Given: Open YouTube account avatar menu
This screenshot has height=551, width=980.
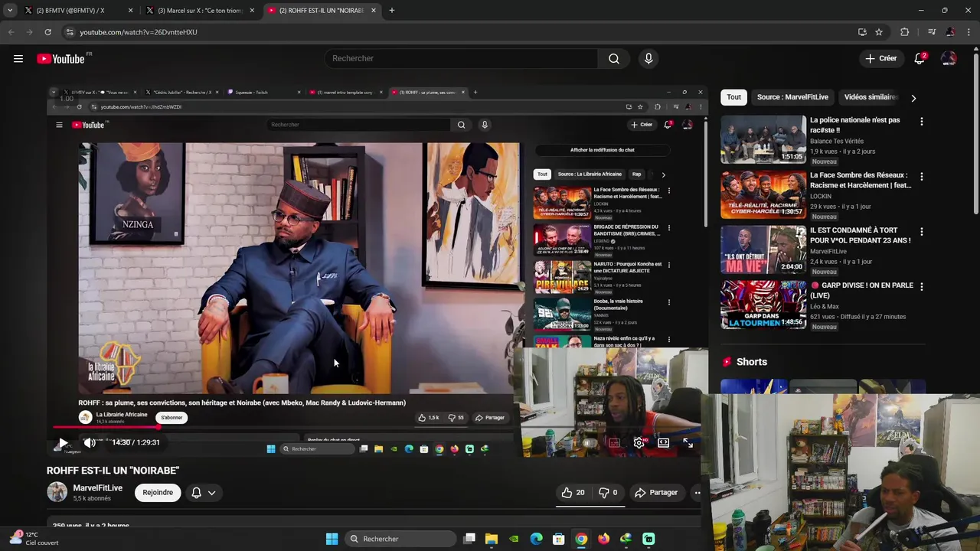Looking at the screenshot, I should [x=949, y=59].
